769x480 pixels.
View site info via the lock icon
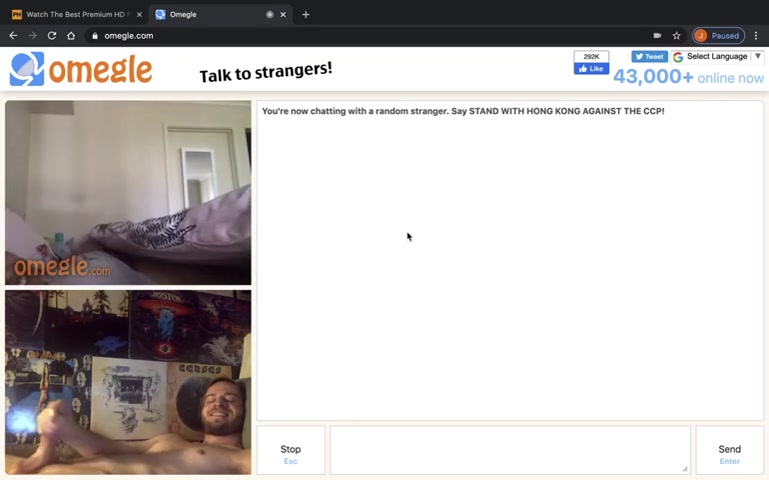pyautogui.click(x=95, y=36)
